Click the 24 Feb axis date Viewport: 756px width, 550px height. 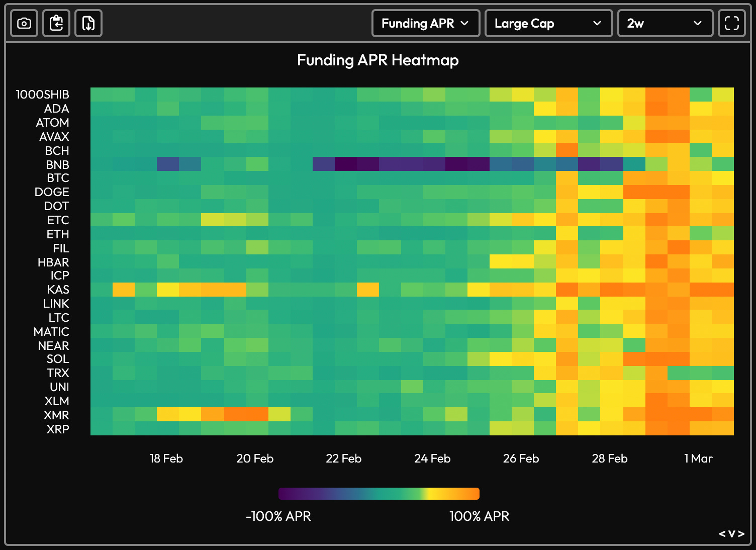pos(432,459)
